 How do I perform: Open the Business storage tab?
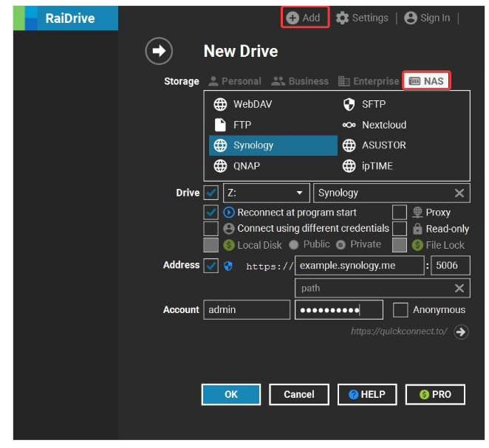pos(300,81)
